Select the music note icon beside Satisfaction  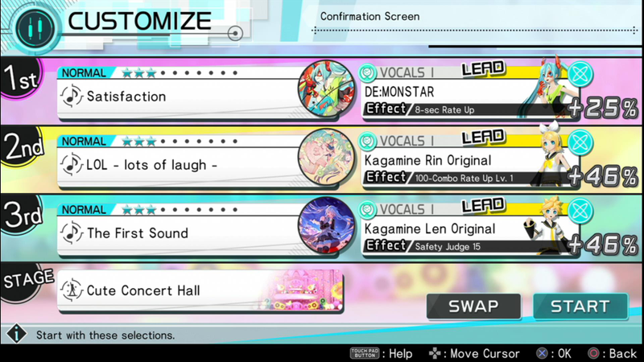72,96
